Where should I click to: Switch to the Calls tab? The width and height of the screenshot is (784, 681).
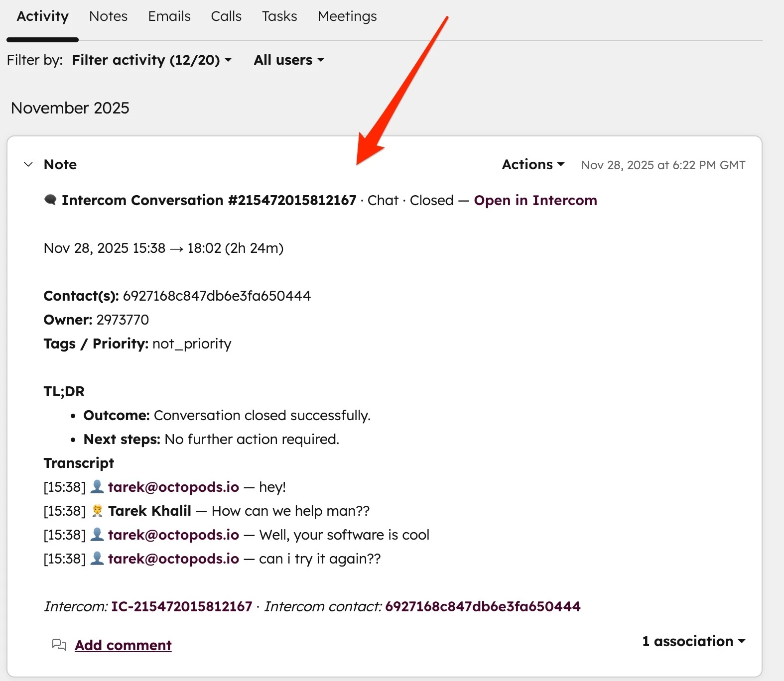pyautogui.click(x=226, y=16)
